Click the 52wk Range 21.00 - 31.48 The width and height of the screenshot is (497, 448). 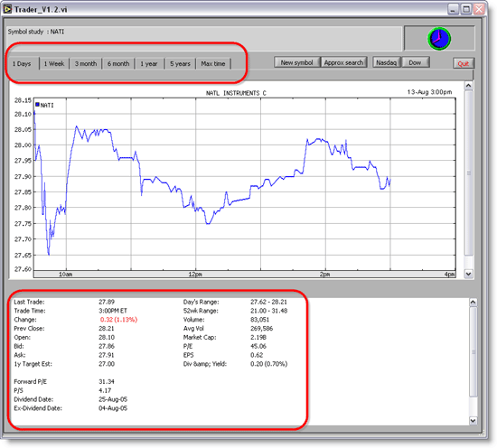[x=268, y=311]
